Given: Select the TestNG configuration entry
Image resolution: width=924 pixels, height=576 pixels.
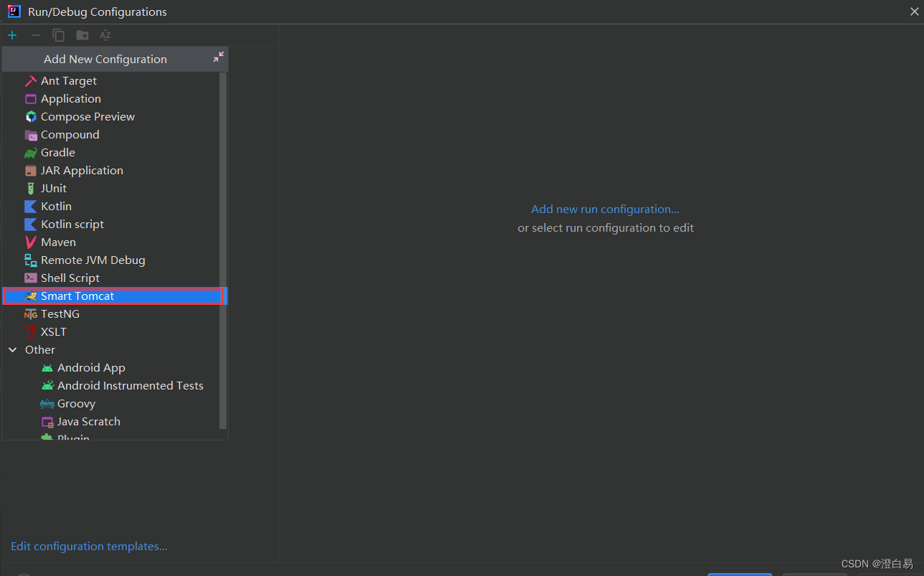Looking at the screenshot, I should point(59,314).
